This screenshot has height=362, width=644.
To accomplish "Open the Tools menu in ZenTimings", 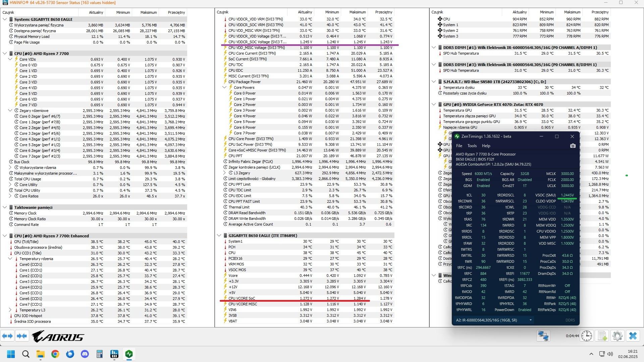I will click(x=472, y=146).
